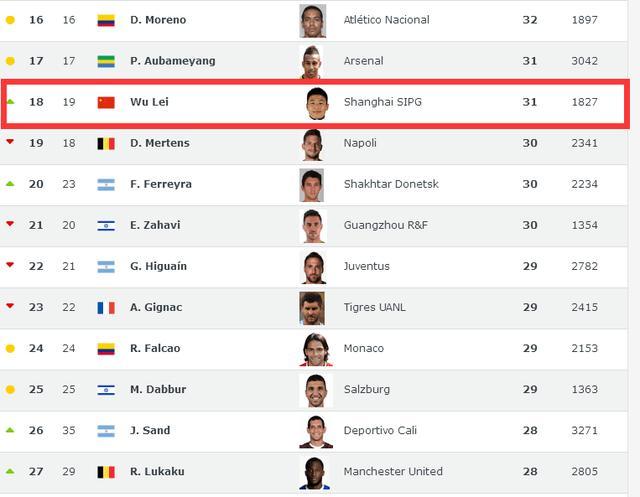
Task: Click the red down arrow on G. Higuaín's row
Action: pyautogui.click(x=10, y=265)
